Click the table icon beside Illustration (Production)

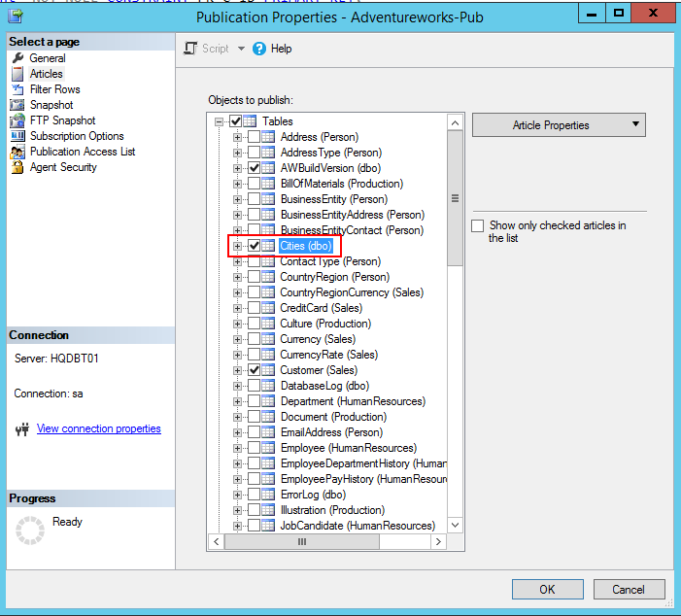click(x=268, y=510)
